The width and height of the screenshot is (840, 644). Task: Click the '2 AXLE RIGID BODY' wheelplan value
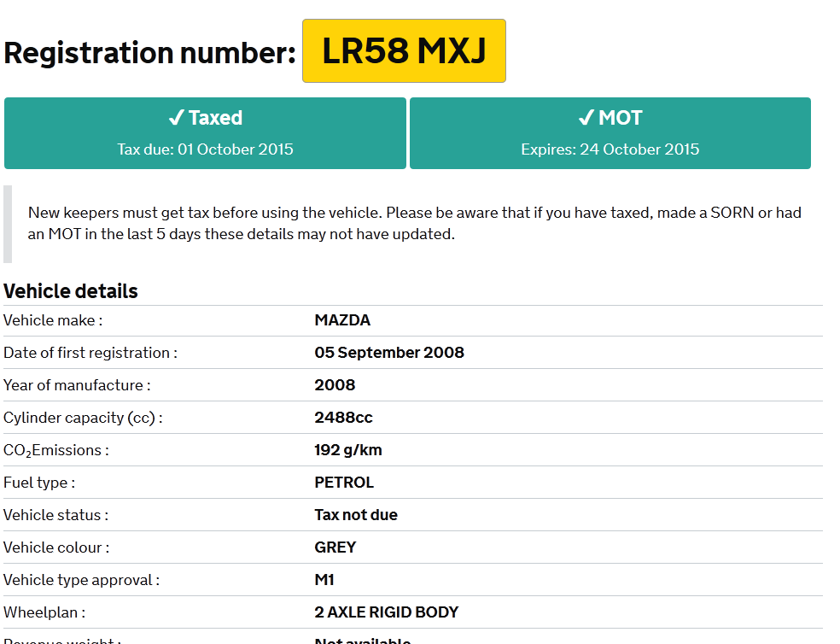tap(387, 612)
